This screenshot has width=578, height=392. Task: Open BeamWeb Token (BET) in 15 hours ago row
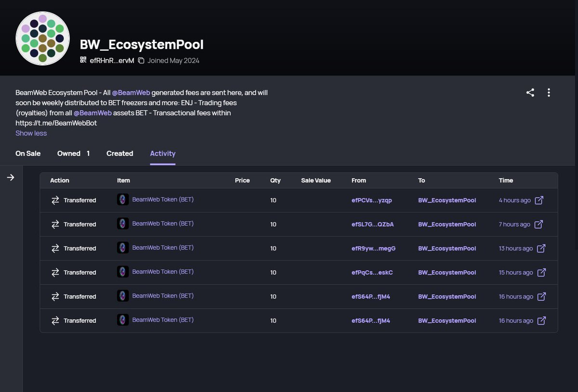(x=163, y=272)
